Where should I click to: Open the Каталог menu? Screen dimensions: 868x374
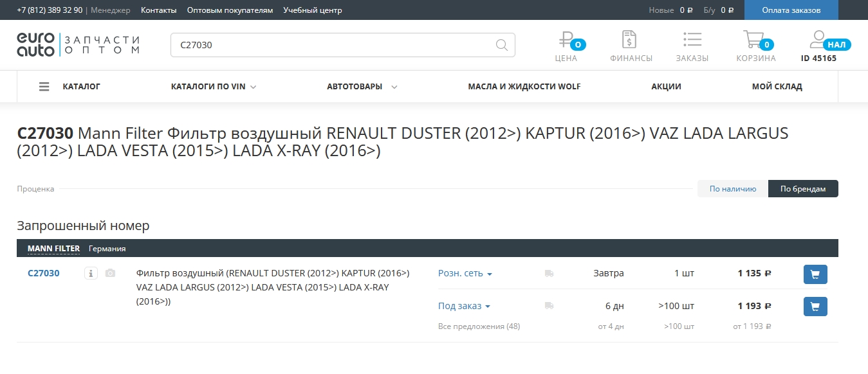82,87
